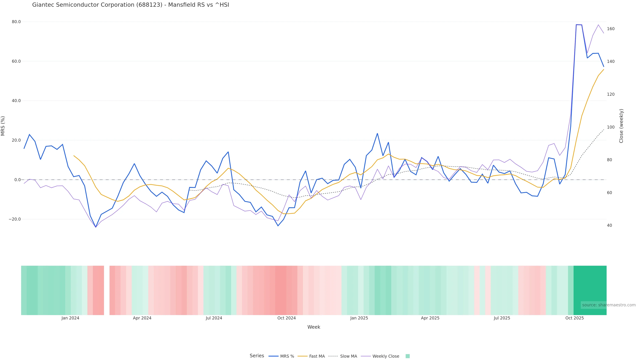Click the Apr 2025 x-axis label

pos(430,318)
